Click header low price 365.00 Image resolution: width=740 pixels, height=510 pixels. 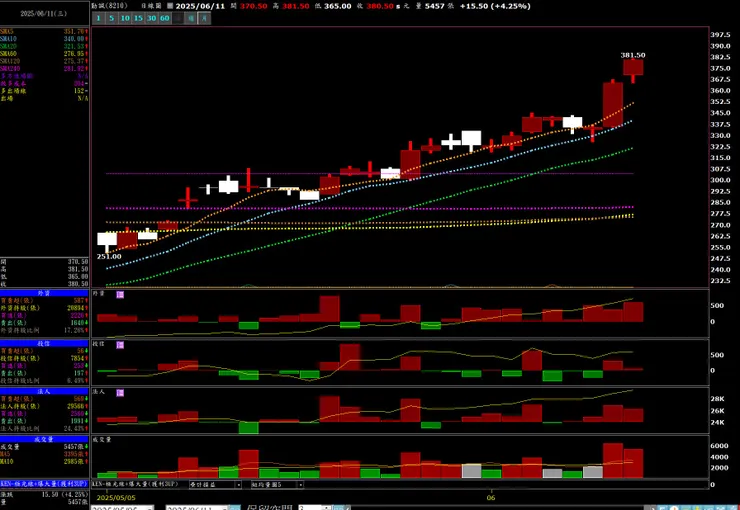click(x=337, y=6)
